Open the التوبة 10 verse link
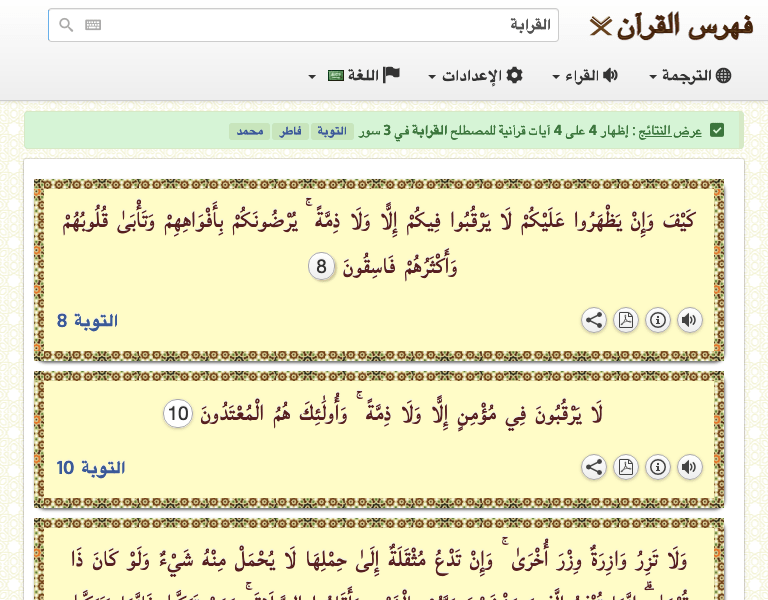 (91, 468)
